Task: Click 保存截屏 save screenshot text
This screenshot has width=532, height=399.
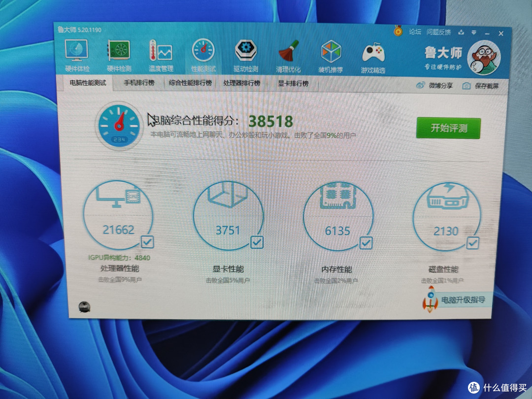Action: tap(487, 86)
